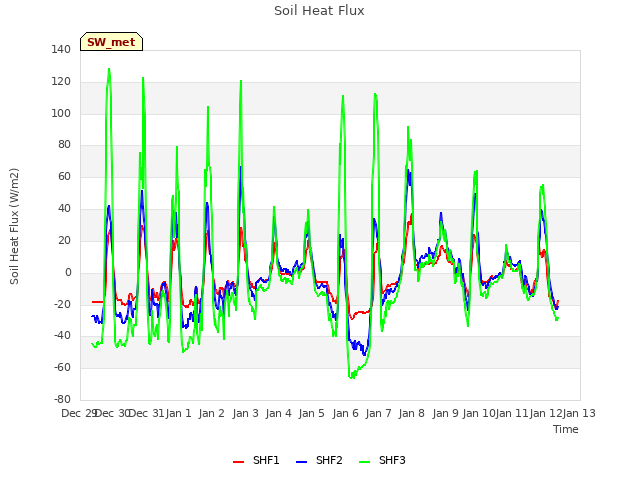Toggle the SHF2 legend entry
The width and height of the screenshot is (640, 480).
(319, 460)
